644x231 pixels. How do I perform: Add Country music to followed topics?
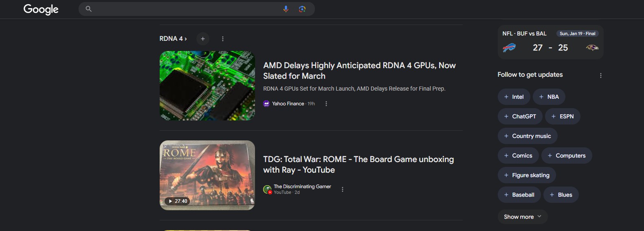(527, 136)
